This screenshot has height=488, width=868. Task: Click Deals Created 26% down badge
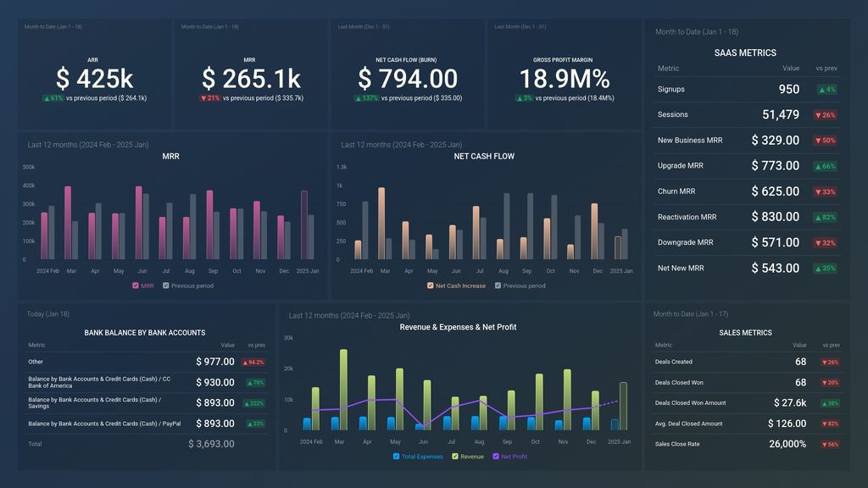tap(830, 363)
